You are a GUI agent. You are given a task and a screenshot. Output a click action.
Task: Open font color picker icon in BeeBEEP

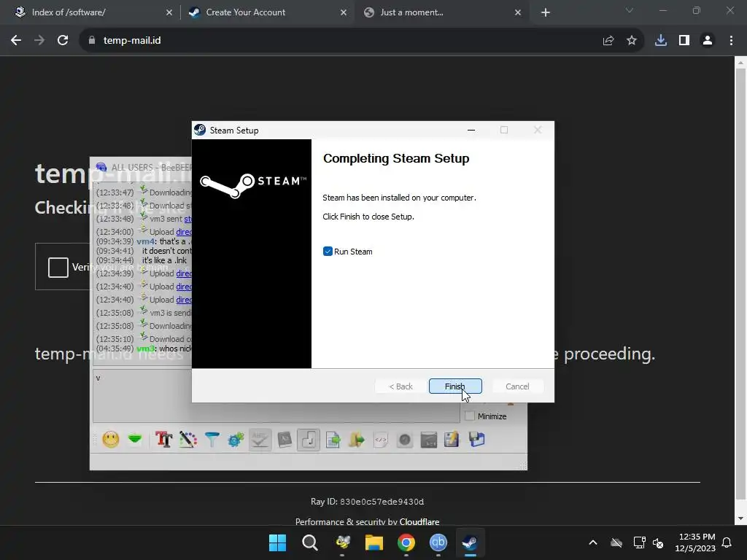[187, 439]
